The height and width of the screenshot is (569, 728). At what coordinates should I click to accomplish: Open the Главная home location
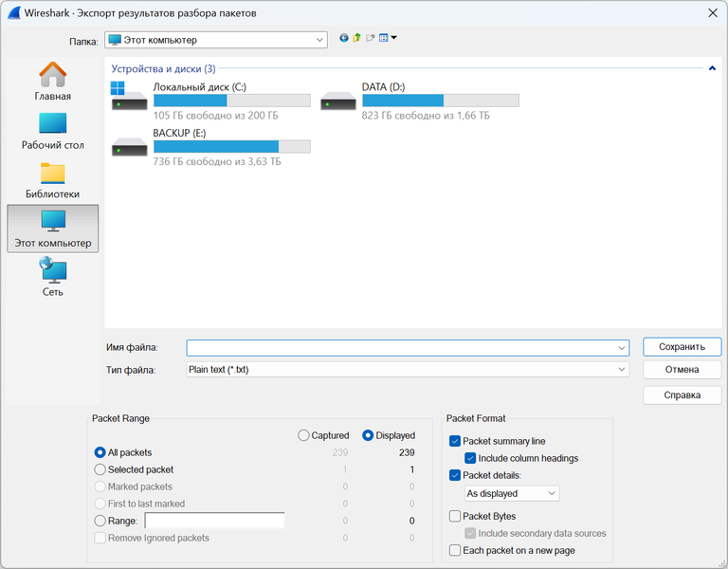[52, 82]
